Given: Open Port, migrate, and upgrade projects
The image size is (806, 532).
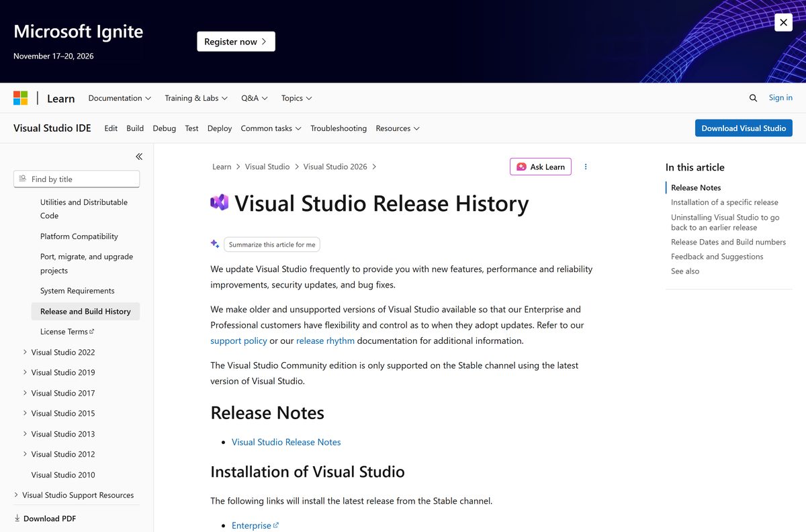Looking at the screenshot, I should (86, 263).
